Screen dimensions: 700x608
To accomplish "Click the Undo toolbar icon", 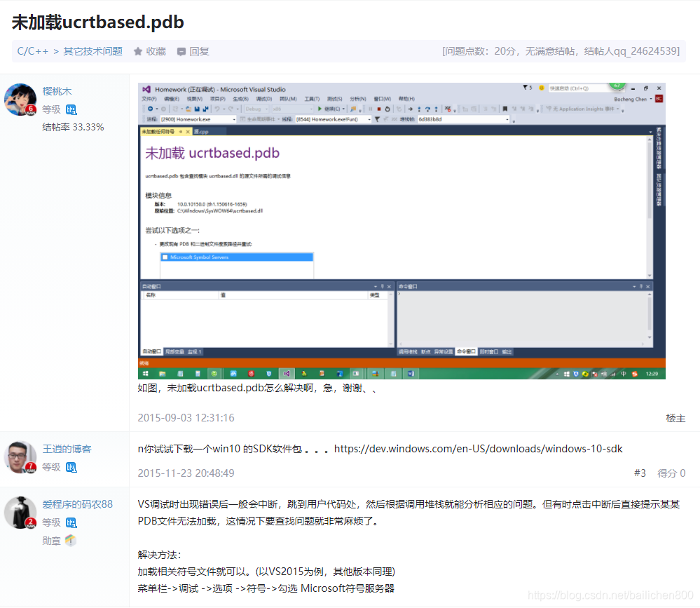I will pyautogui.click(x=217, y=109).
